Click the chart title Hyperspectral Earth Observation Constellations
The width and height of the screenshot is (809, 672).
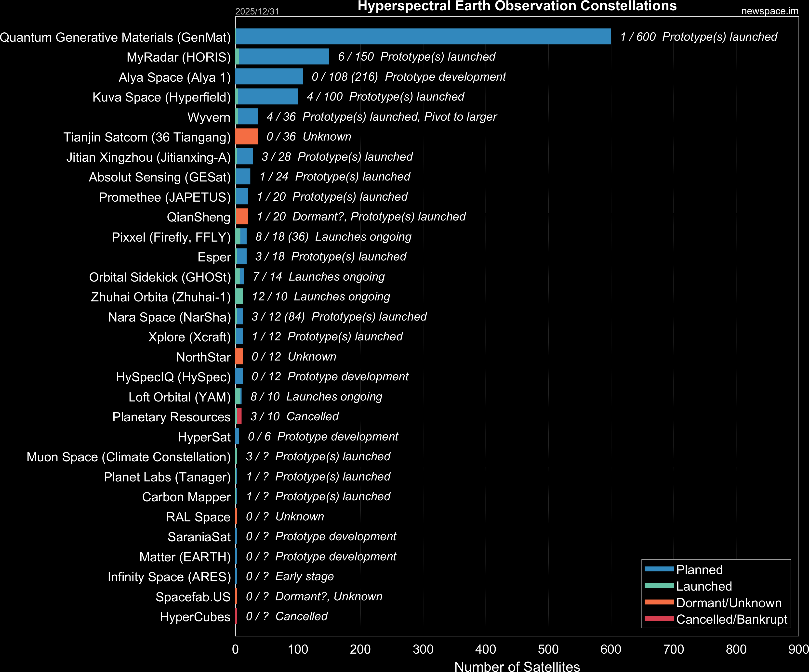[517, 6]
